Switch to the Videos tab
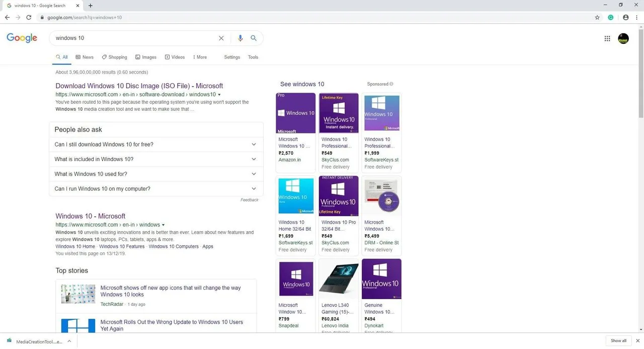Image resolution: width=644 pixels, height=349 pixels. point(175,57)
